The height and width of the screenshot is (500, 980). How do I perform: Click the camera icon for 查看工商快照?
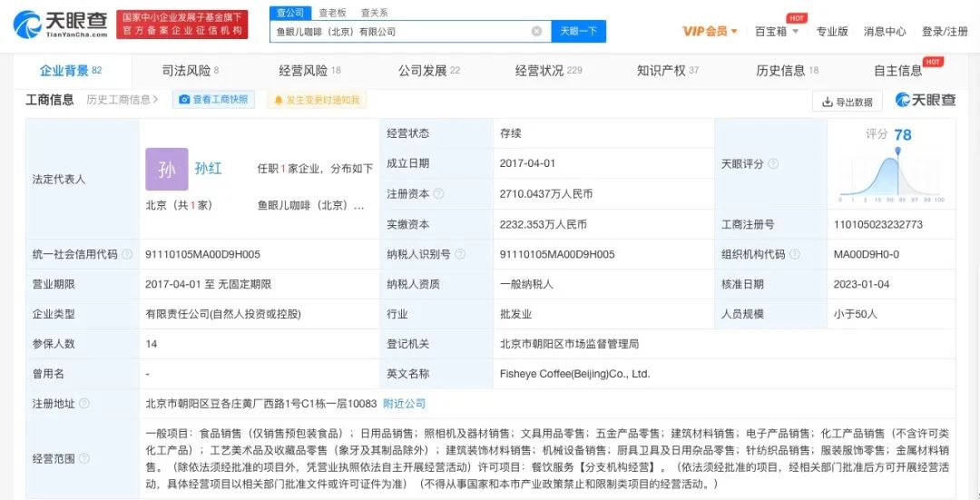tap(184, 100)
